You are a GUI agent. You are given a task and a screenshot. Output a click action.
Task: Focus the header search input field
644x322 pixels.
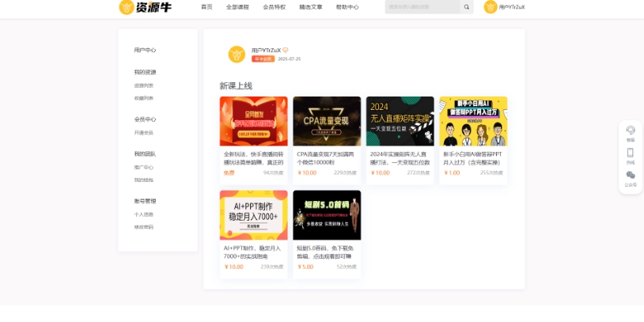pyautogui.click(x=422, y=7)
